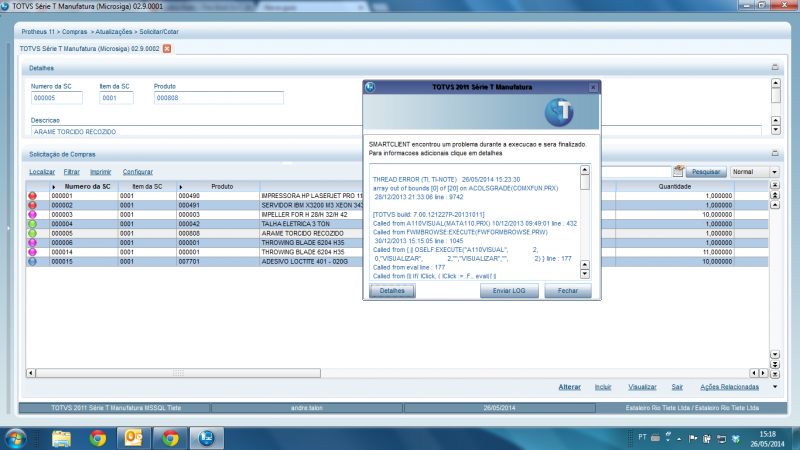
Task: Click the ADESIVO LOCTITE 401 - 020G cell
Action: (x=311, y=261)
